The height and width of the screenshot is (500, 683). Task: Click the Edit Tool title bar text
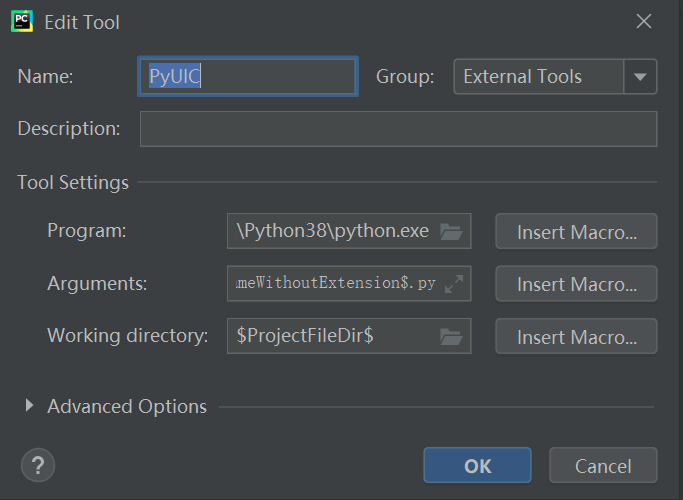pos(82,21)
